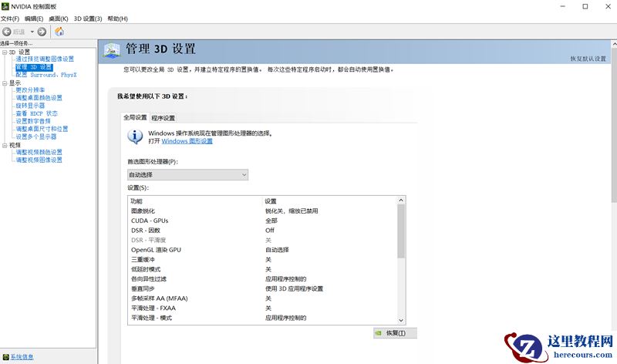Collapse the 显示 tree node

point(5,83)
